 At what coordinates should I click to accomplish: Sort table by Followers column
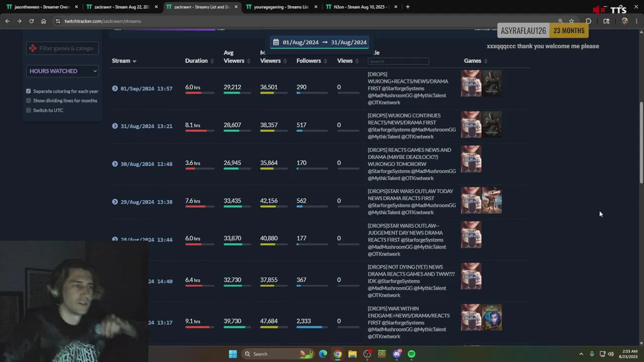[311, 61]
